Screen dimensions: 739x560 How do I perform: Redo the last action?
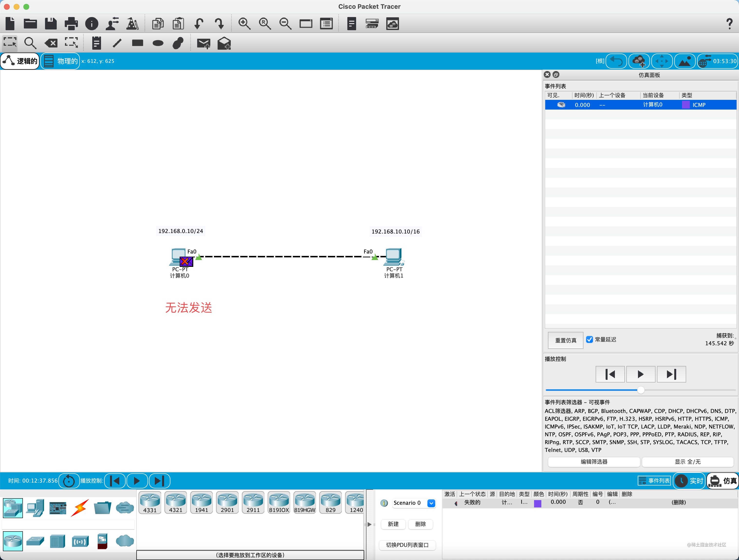(x=219, y=24)
